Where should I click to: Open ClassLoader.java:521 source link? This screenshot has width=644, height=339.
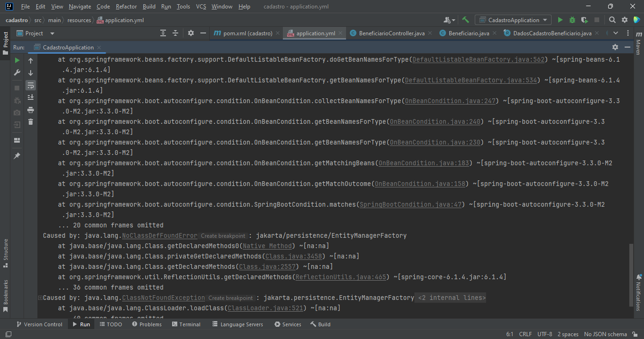point(265,308)
